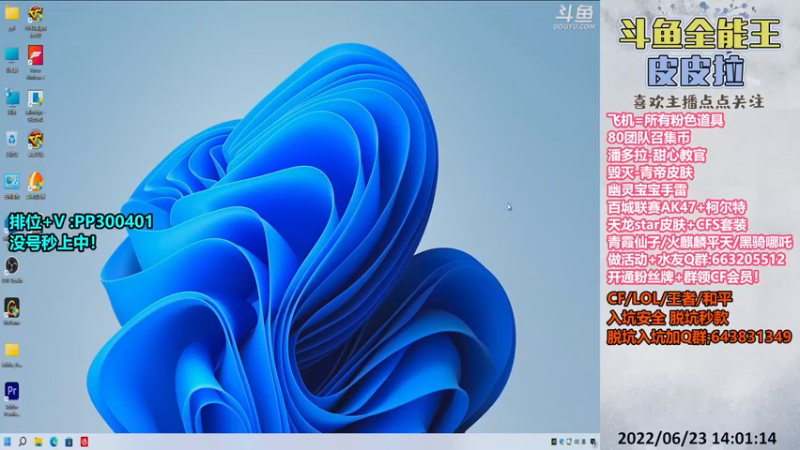
Task: Select the This PC monitor desktop icon
Action: [x=12, y=55]
